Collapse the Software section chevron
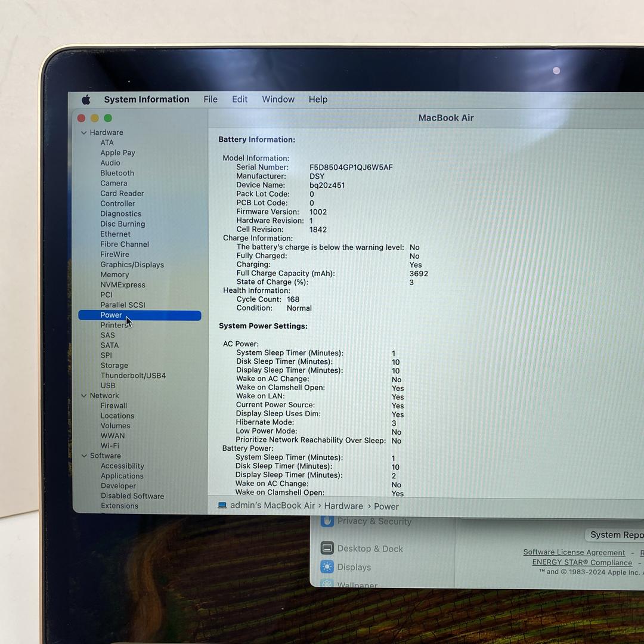 [84, 456]
